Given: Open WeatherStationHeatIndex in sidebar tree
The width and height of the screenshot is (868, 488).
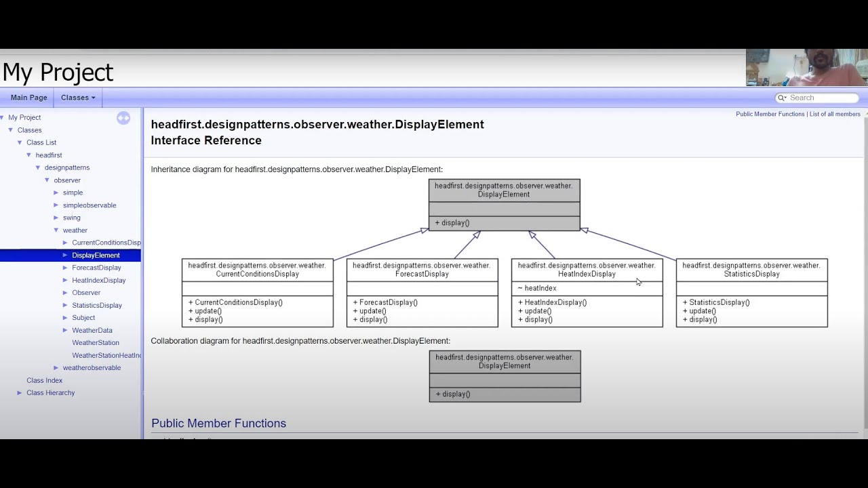Looking at the screenshot, I should tap(106, 355).
